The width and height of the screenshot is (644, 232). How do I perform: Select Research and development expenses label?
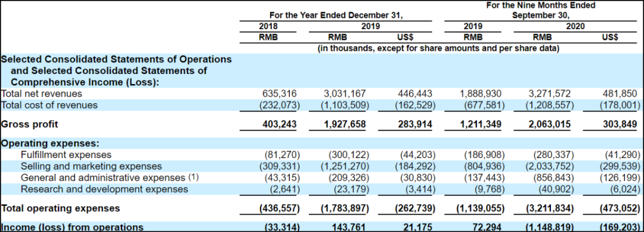pos(104,189)
